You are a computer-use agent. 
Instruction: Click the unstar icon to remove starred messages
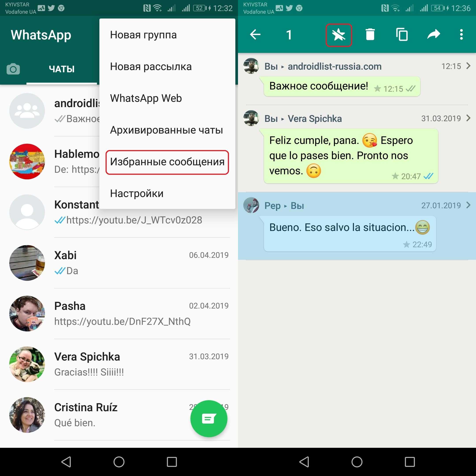340,34
